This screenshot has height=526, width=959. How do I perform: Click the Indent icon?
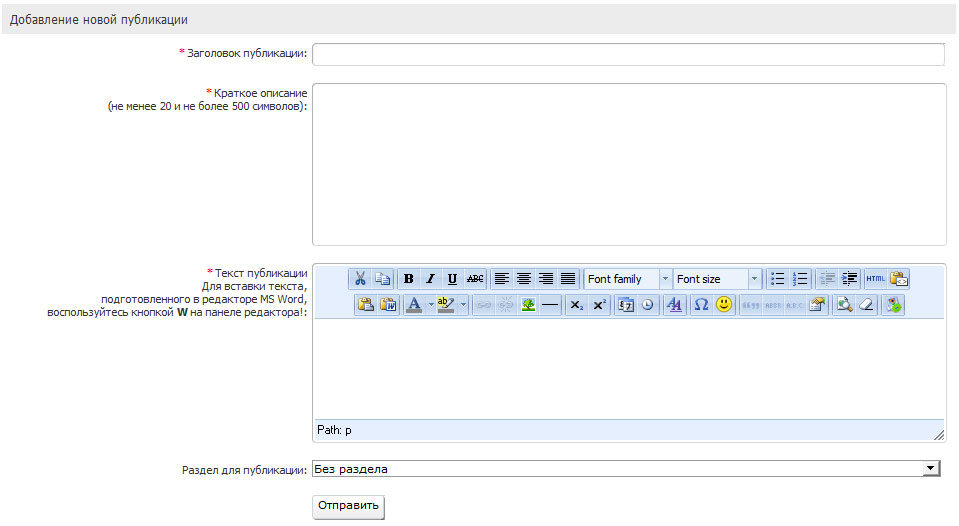pos(849,279)
